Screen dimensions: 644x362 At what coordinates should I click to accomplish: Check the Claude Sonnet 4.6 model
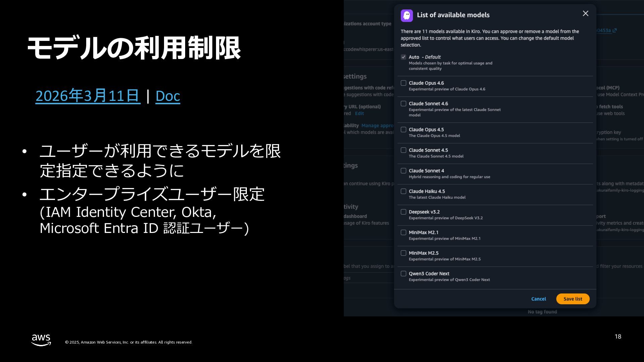(404, 104)
